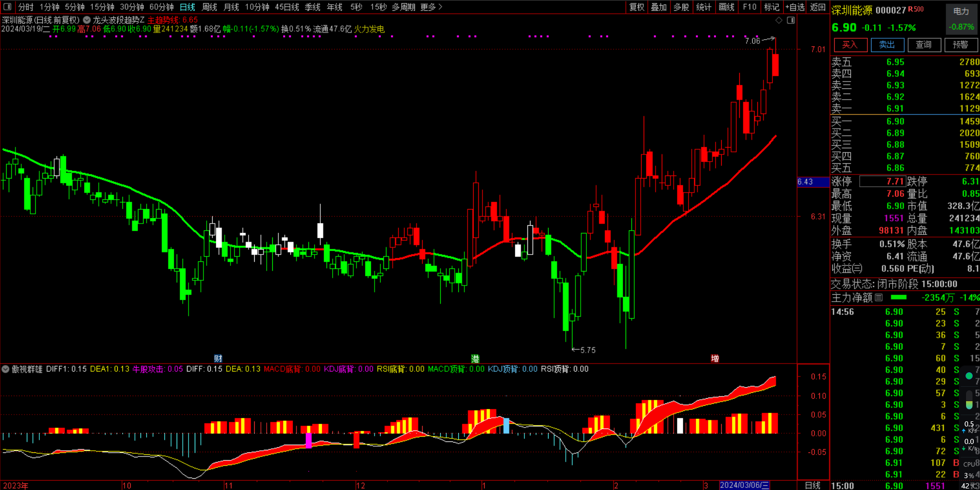Switch to 月线 monthly chart
This screenshot has height=490, width=980.
(x=231, y=7)
